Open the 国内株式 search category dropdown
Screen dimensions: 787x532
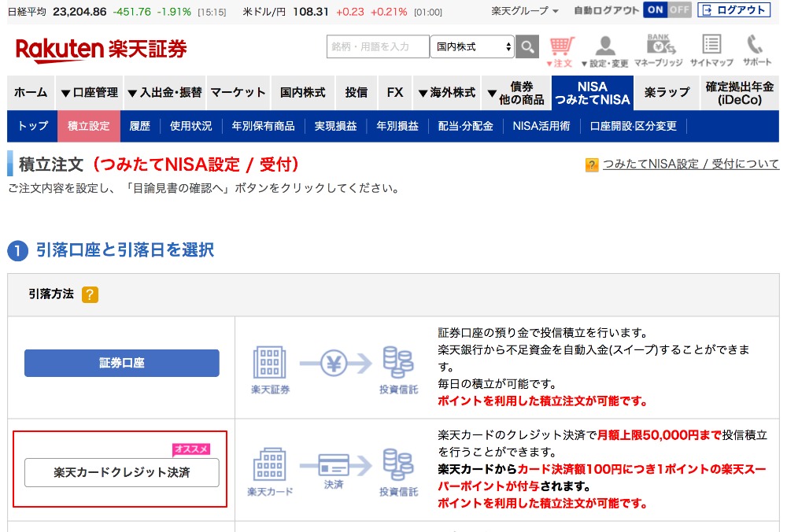click(472, 46)
